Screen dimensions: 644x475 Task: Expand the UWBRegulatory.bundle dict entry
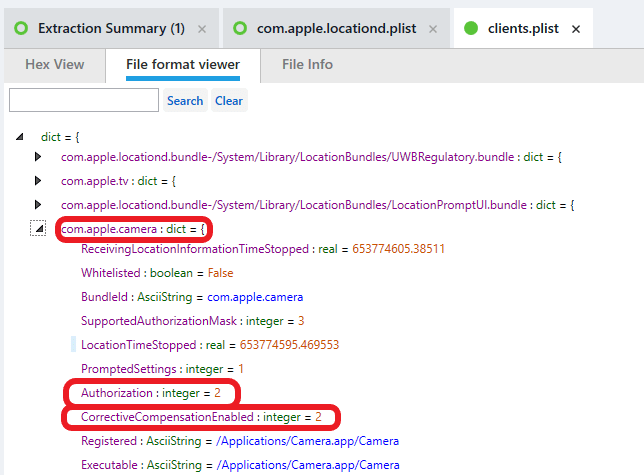point(38,157)
